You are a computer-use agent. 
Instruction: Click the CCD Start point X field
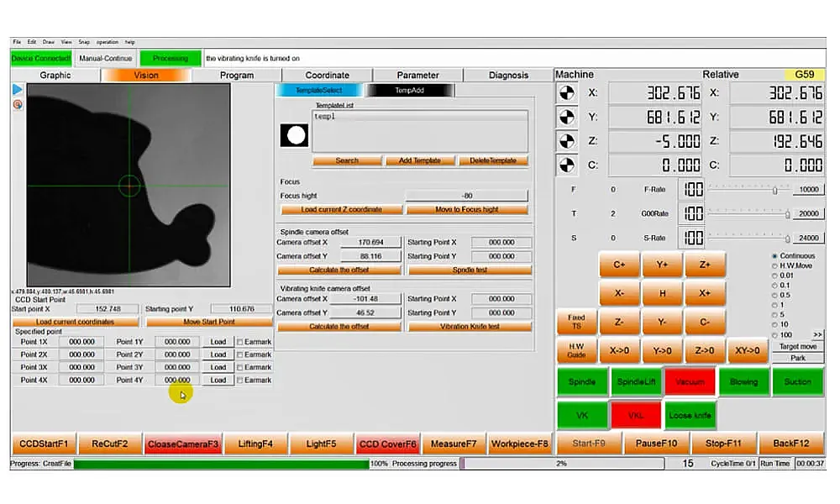click(108, 309)
